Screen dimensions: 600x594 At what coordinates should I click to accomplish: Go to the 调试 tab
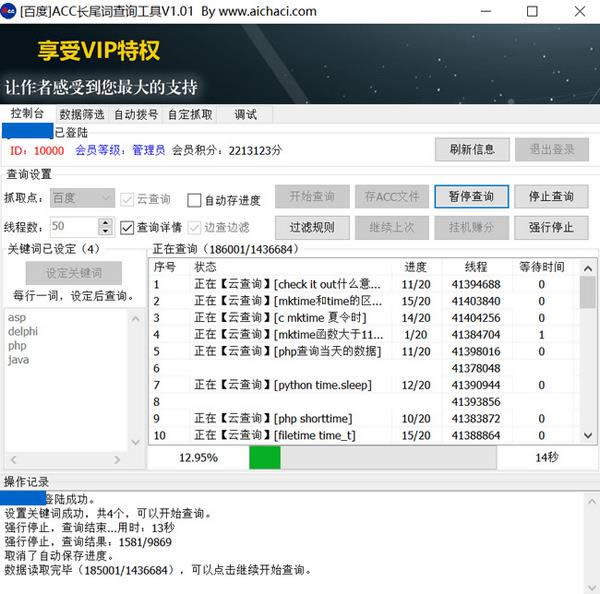(x=245, y=114)
